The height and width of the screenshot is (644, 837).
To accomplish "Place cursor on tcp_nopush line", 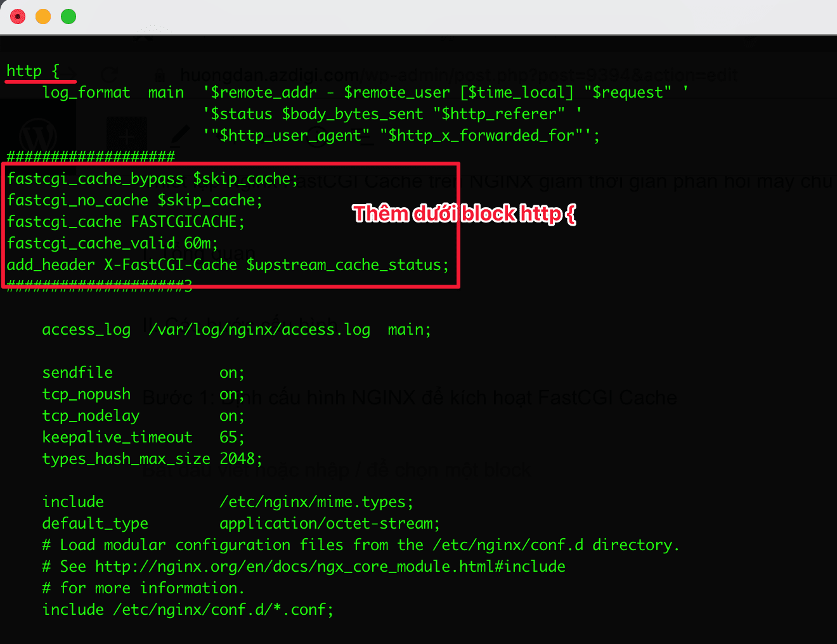I will tap(86, 394).
